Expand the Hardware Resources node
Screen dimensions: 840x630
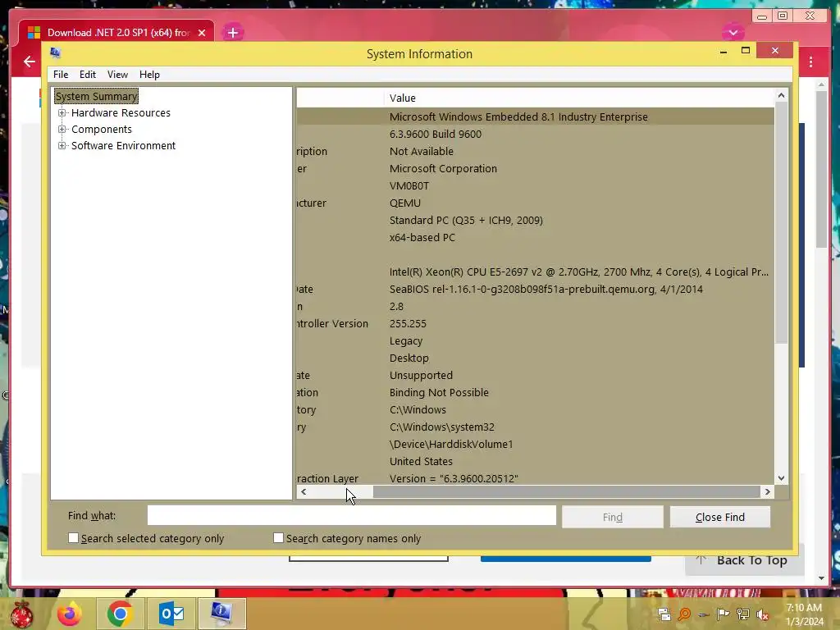tap(62, 112)
